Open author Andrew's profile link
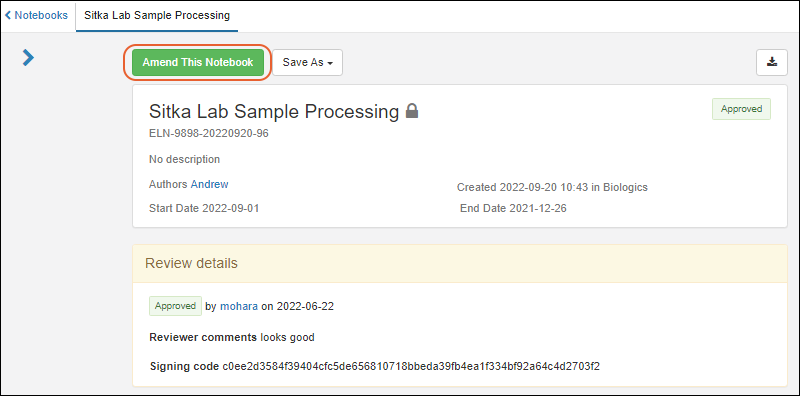800x396 pixels. point(210,184)
